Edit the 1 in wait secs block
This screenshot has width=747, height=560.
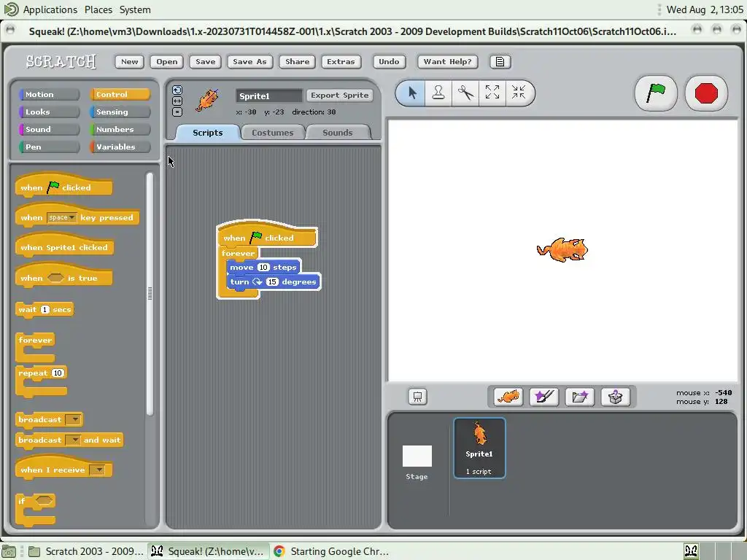click(44, 309)
